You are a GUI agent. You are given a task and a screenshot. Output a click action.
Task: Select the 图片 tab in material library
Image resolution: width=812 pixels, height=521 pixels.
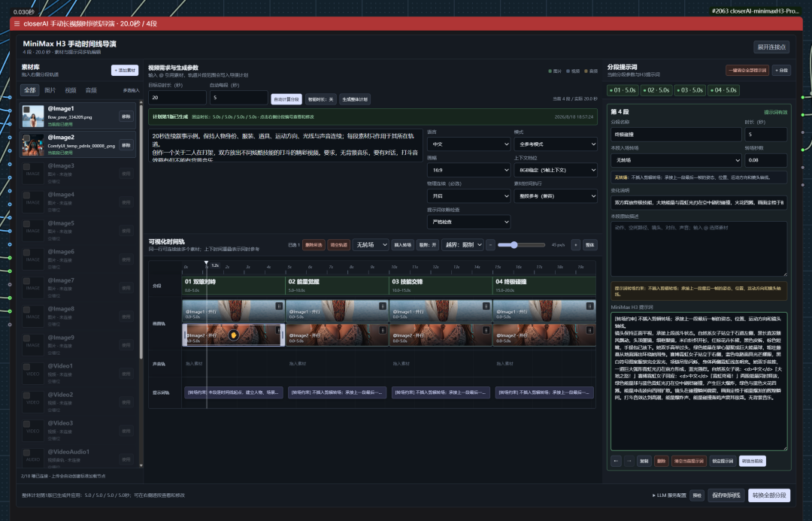pos(50,90)
